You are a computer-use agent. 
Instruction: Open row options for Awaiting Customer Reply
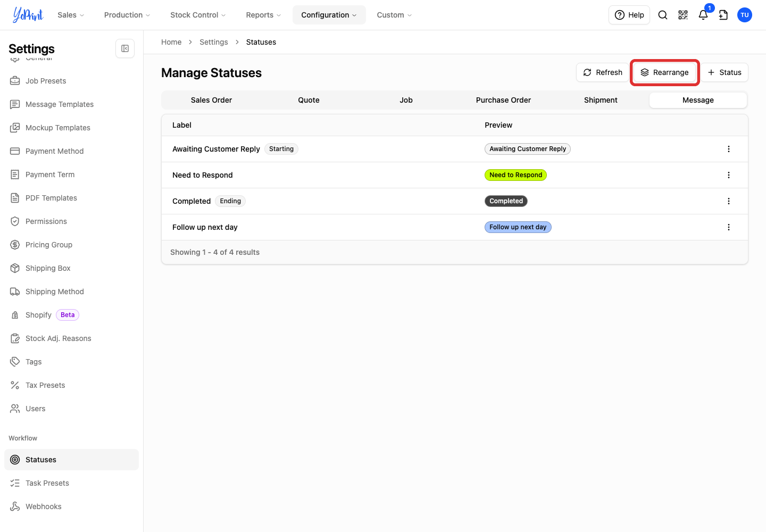(729, 149)
